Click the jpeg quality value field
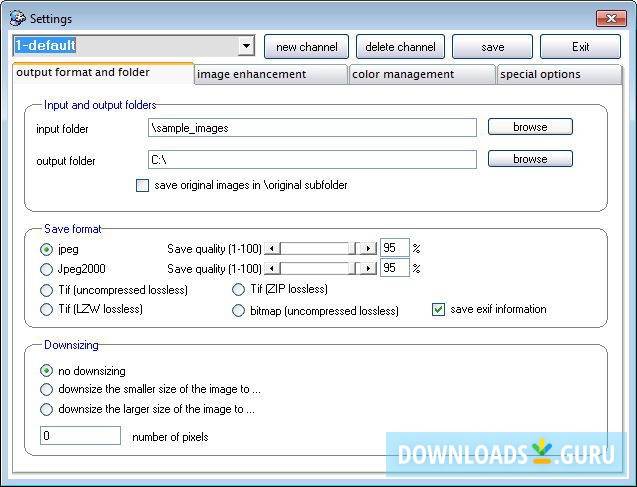The image size is (637, 487). [394, 248]
